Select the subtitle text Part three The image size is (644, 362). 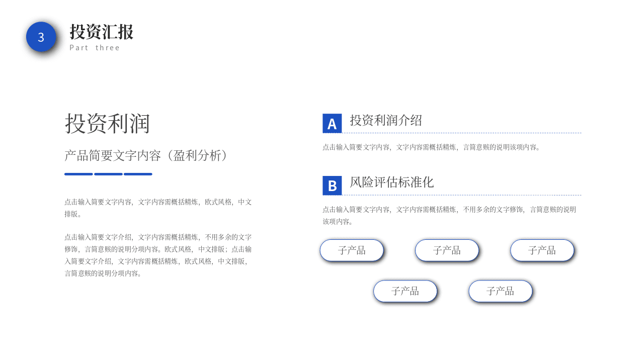click(x=95, y=48)
